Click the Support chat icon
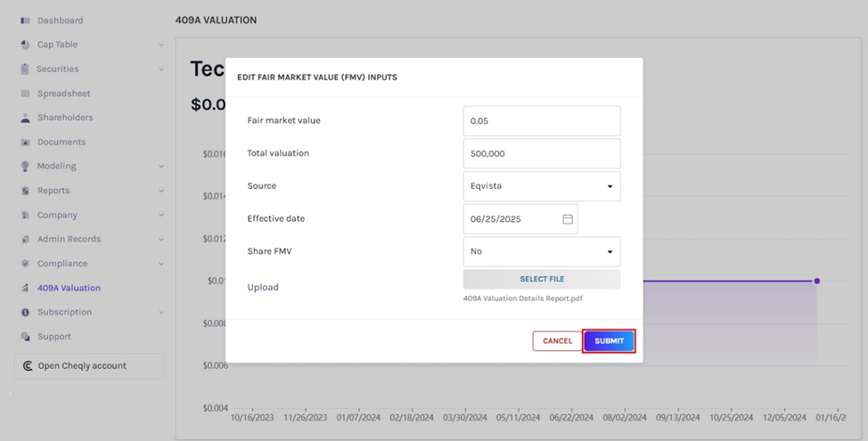 (x=25, y=337)
